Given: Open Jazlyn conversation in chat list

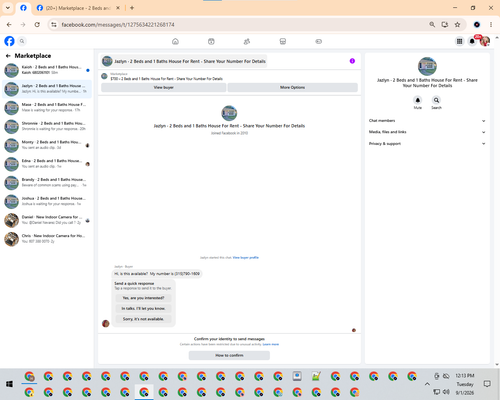Looking at the screenshot, I should (47, 89).
